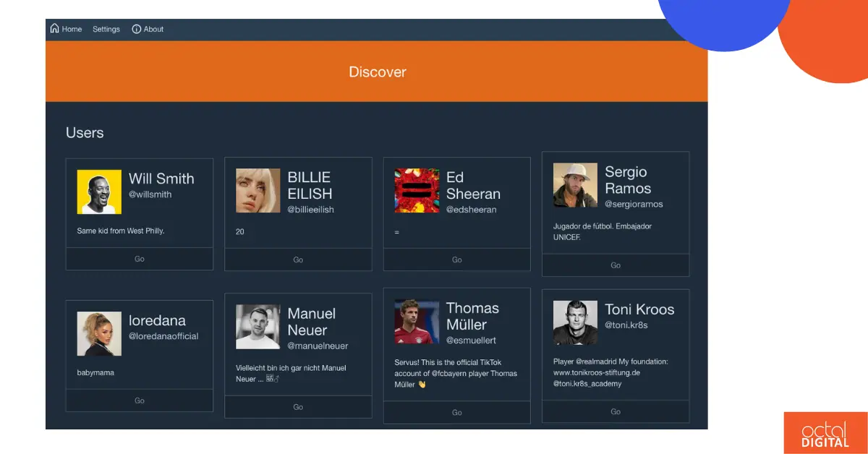Image resolution: width=868 pixels, height=454 pixels.
Task: Open Ed Sheeran album art avatar
Action: [x=417, y=191]
